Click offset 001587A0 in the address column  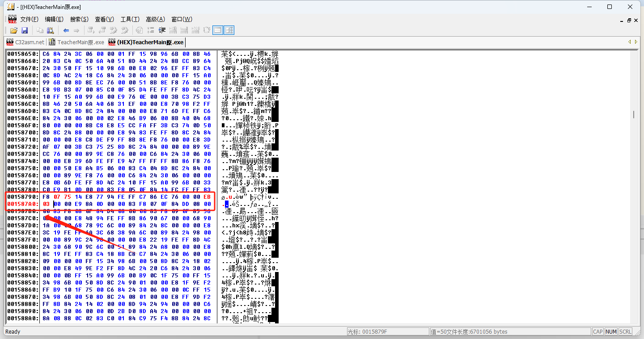23,204
